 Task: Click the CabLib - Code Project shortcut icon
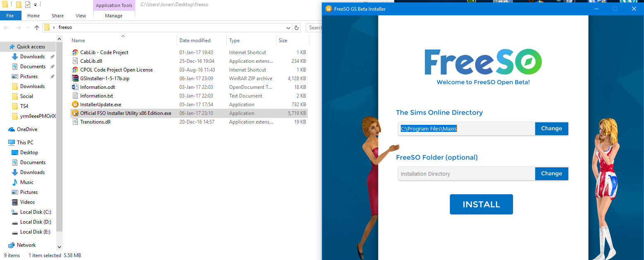click(x=75, y=52)
